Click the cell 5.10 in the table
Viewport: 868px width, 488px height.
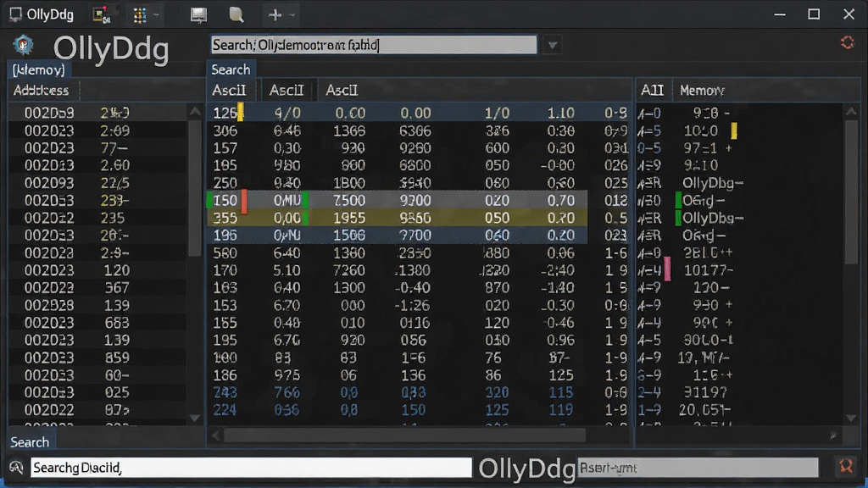[x=287, y=270]
